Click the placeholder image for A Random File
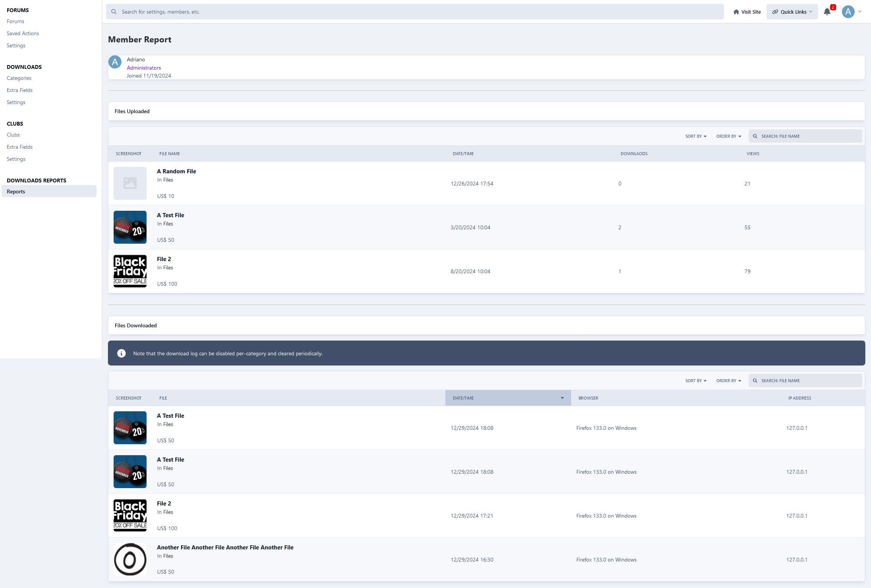Image resolution: width=871 pixels, height=588 pixels. (x=130, y=183)
